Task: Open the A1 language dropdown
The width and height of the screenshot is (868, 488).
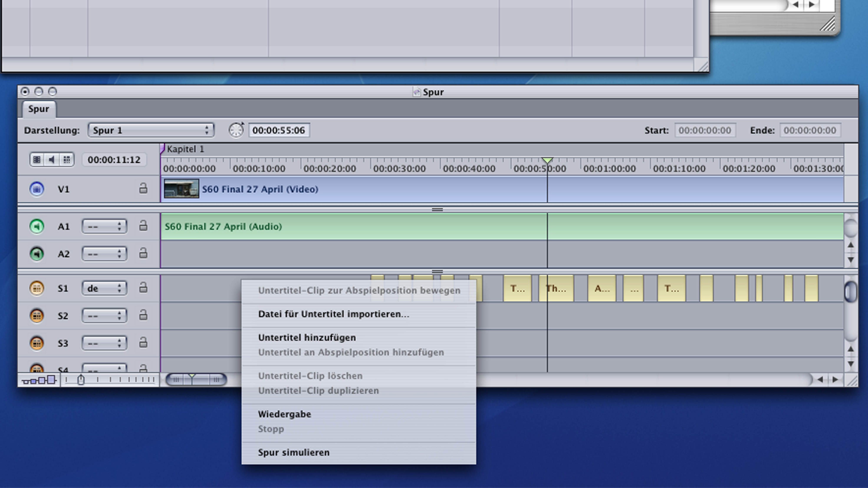Action: click(104, 226)
